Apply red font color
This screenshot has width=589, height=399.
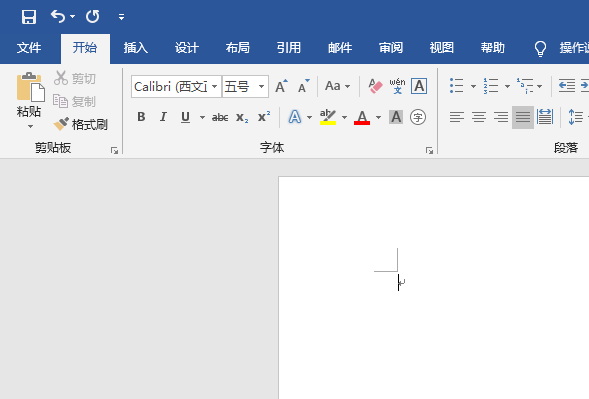pos(362,117)
